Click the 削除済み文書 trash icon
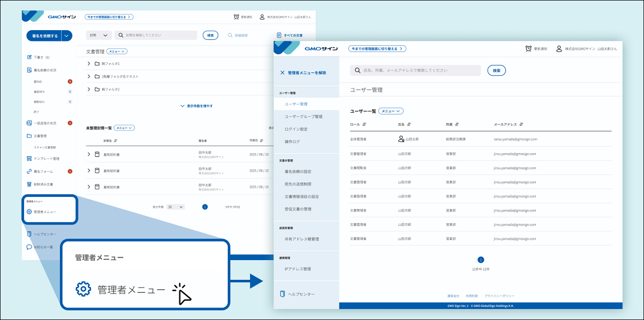The image size is (644, 320). tap(29, 184)
